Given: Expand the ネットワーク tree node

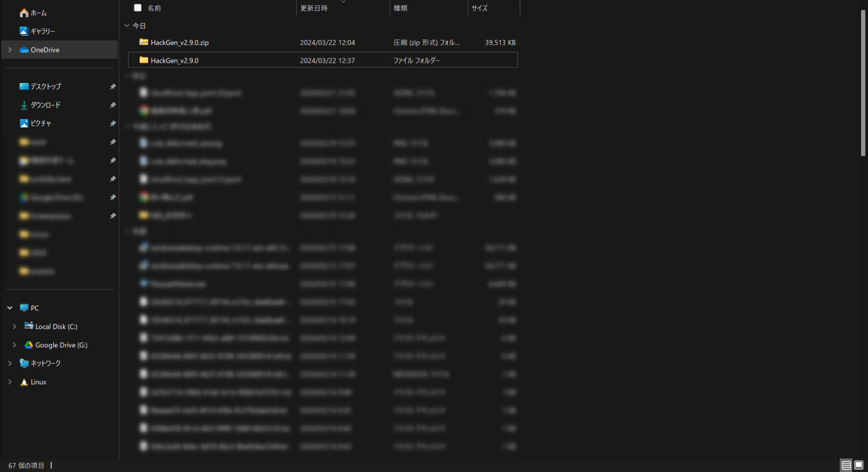Looking at the screenshot, I should (x=9, y=363).
